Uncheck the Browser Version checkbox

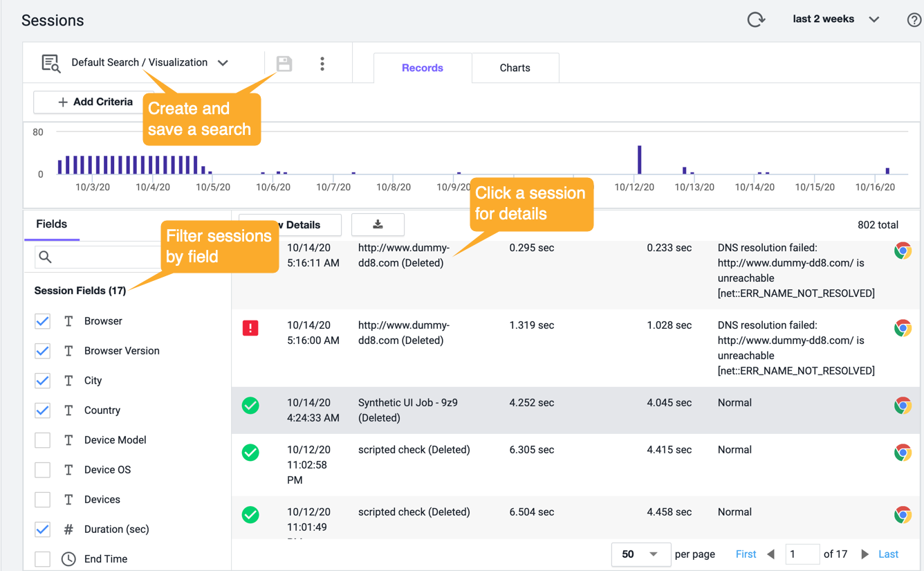pyautogui.click(x=43, y=351)
